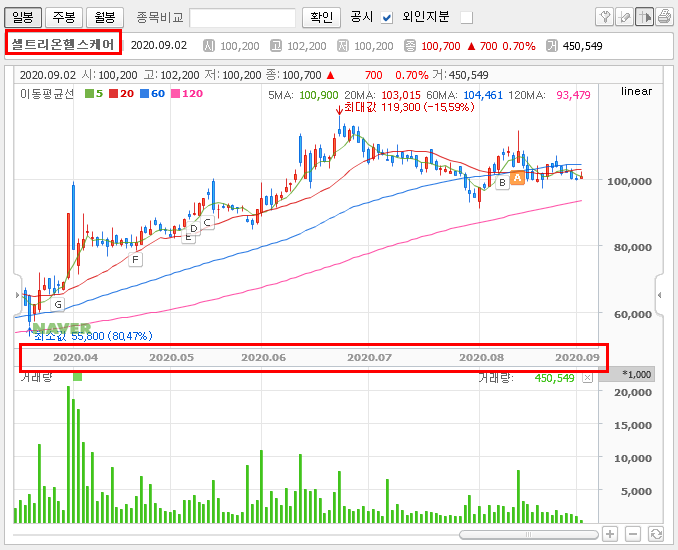Click the 셀트리온헬스케어 stock name
Screen dimensions: 678x550
point(63,44)
